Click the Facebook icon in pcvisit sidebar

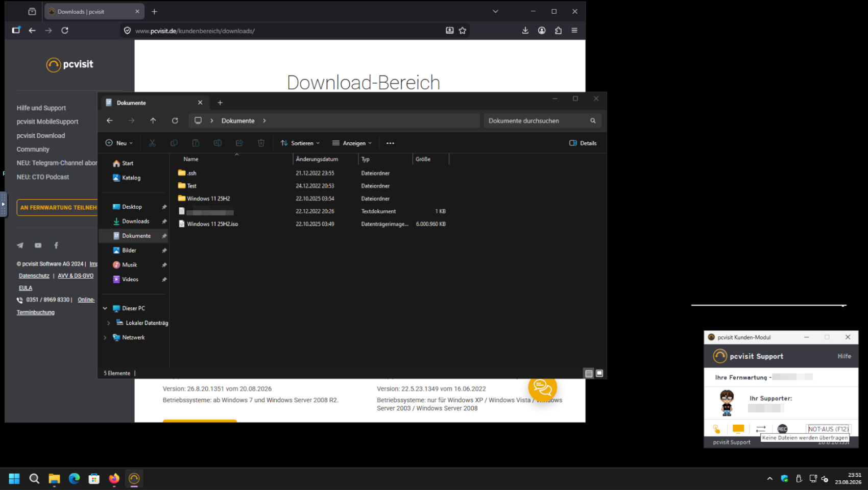click(56, 246)
